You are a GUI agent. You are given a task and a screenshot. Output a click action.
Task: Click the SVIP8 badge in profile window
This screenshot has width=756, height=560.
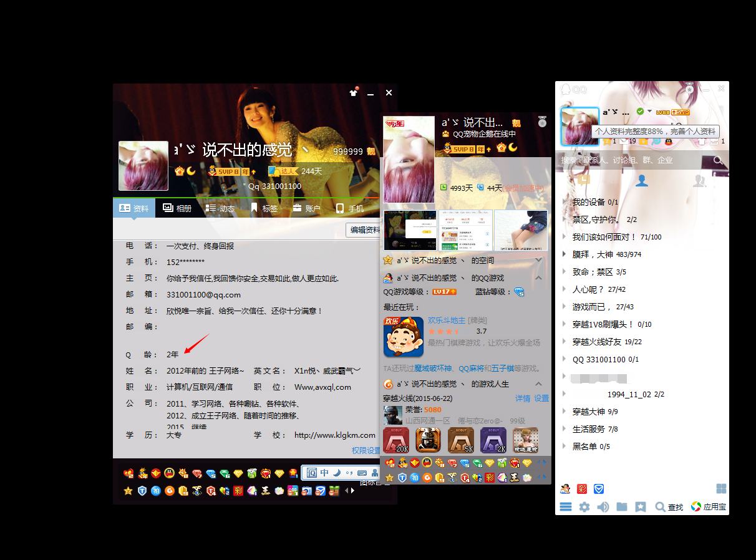pos(228,171)
